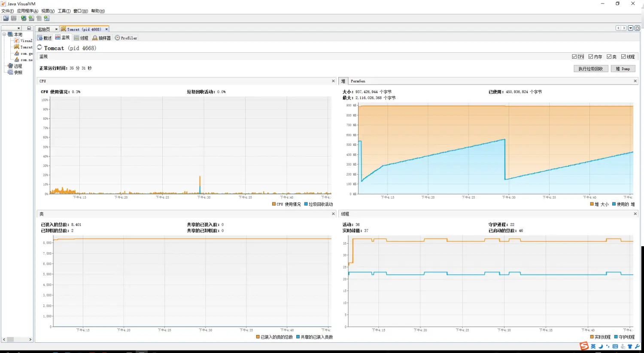Uncheck the 类 (Classes) graph checkbox
644x353 pixels.
(609, 57)
